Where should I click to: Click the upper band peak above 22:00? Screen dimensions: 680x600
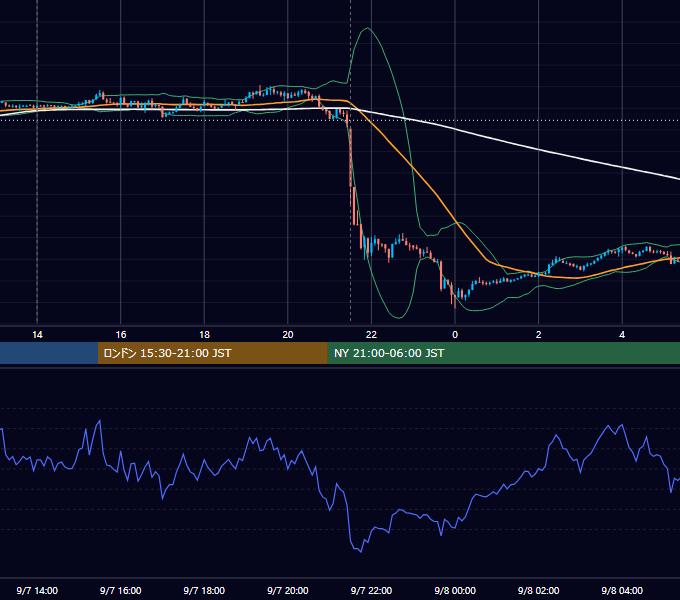(367, 28)
